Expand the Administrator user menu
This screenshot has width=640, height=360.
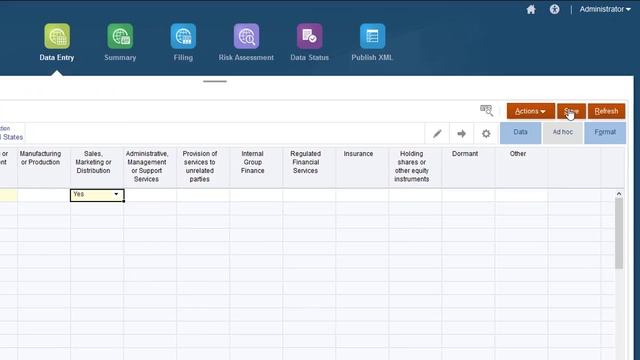click(605, 9)
